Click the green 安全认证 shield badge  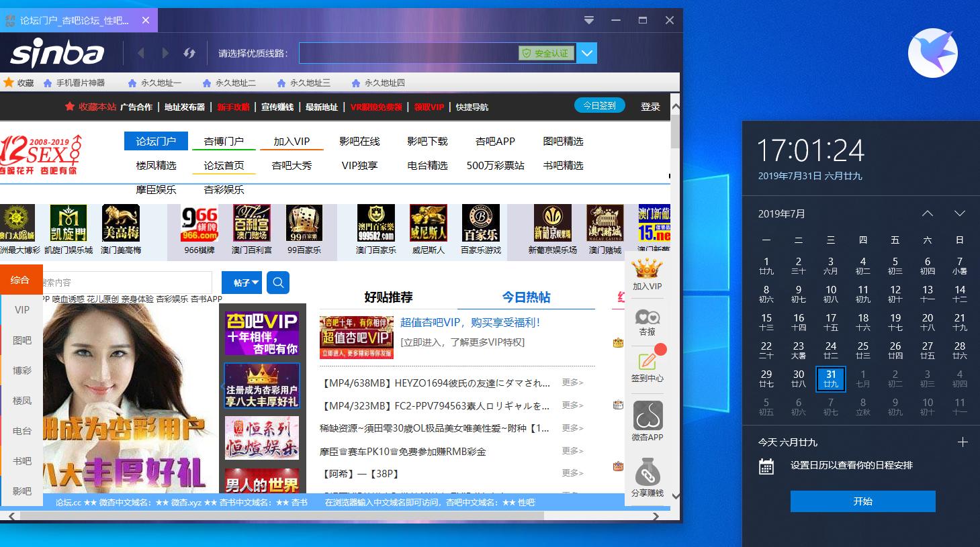[x=546, y=53]
